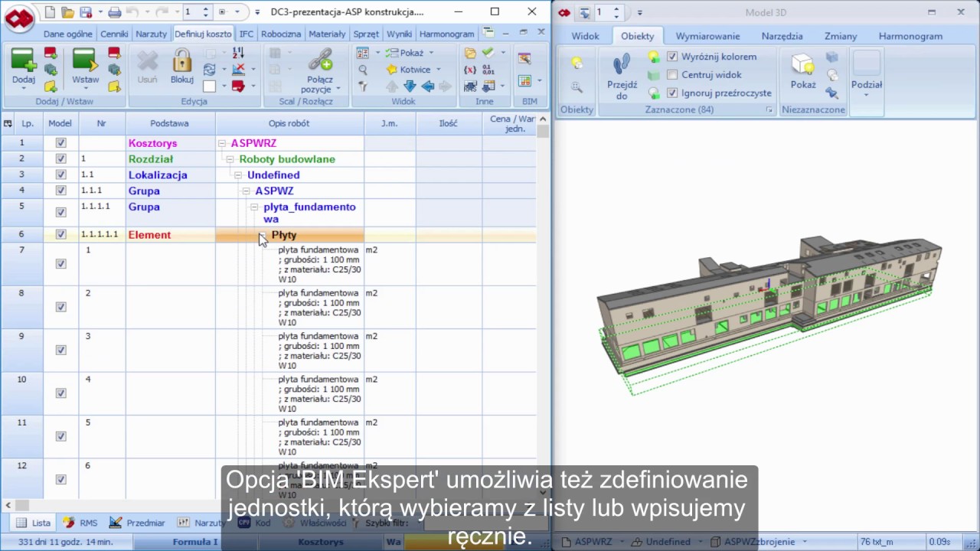
Task: Uncheck Model checkbox in row 8
Action: coord(60,307)
